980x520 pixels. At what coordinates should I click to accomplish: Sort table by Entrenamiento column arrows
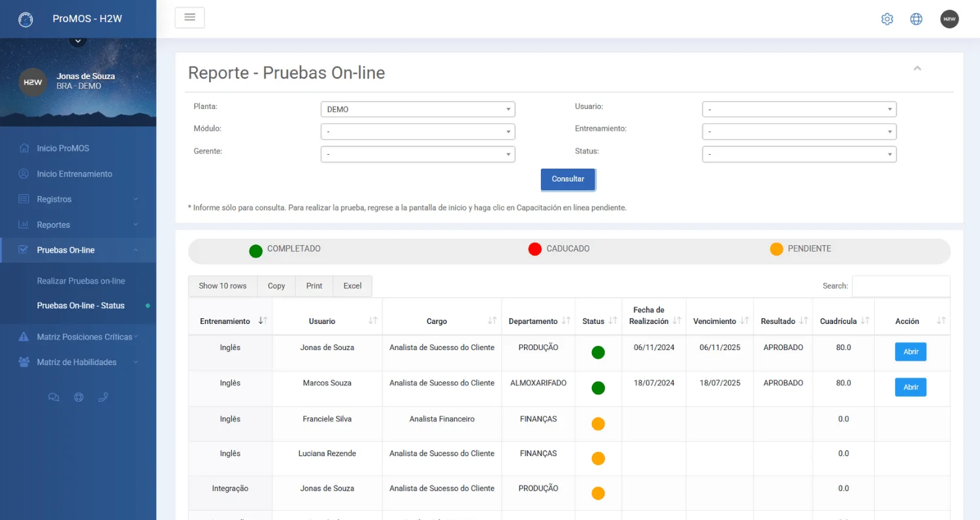pos(263,321)
